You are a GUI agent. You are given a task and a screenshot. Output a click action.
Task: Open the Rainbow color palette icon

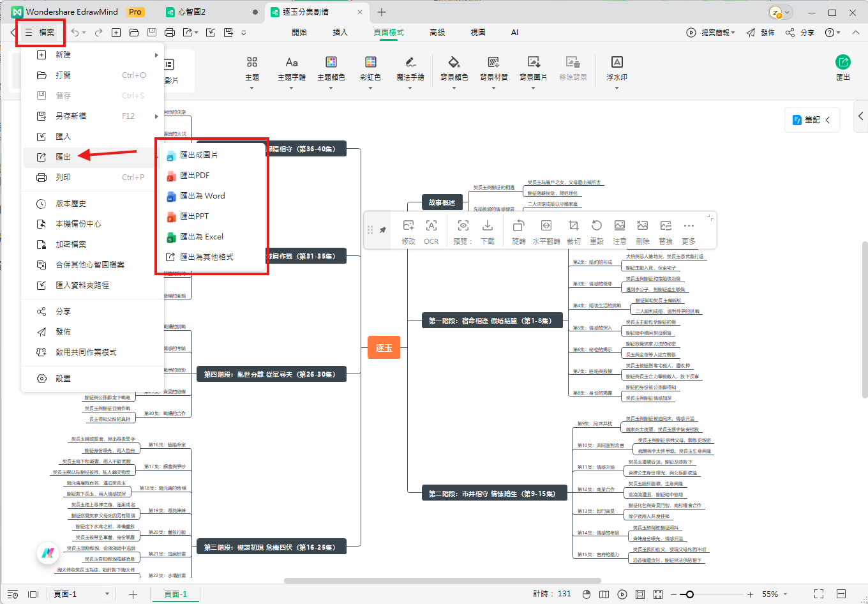(x=370, y=68)
